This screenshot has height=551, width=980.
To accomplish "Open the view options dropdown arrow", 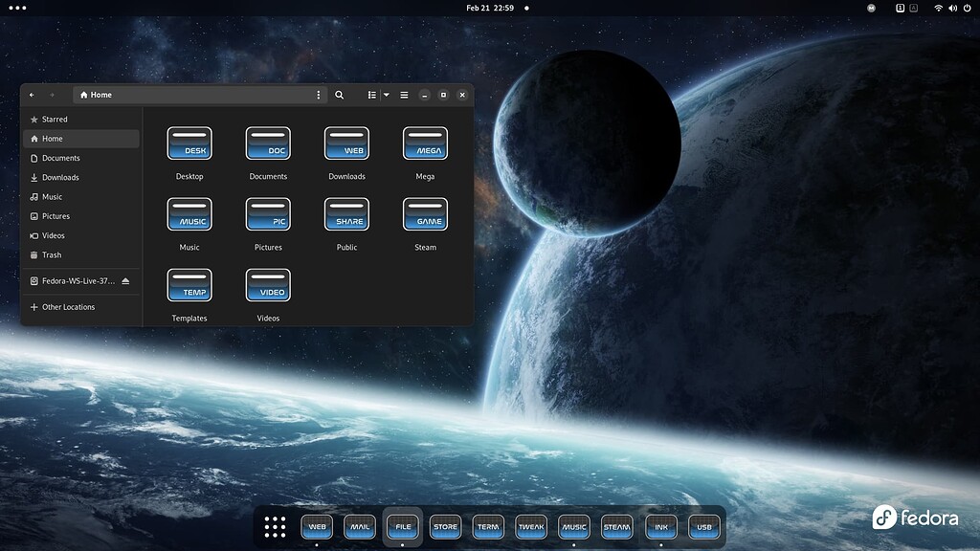I will [x=386, y=95].
